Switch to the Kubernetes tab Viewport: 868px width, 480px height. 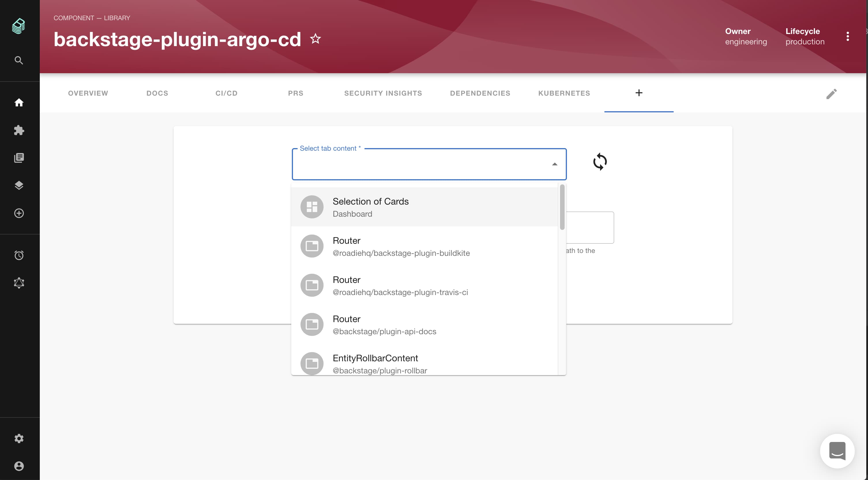tap(564, 93)
